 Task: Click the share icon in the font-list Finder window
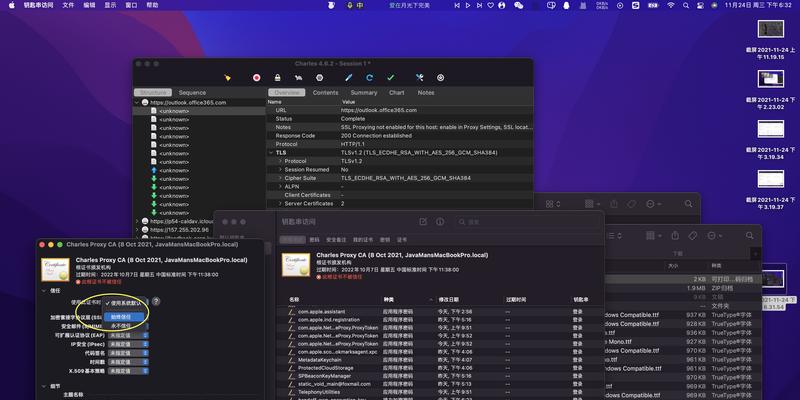[x=675, y=236]
